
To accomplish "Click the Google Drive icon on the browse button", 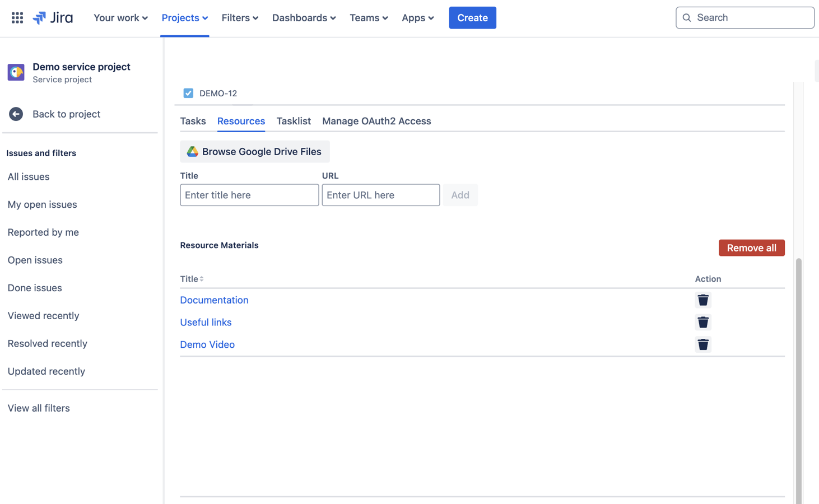I will 193,151.
